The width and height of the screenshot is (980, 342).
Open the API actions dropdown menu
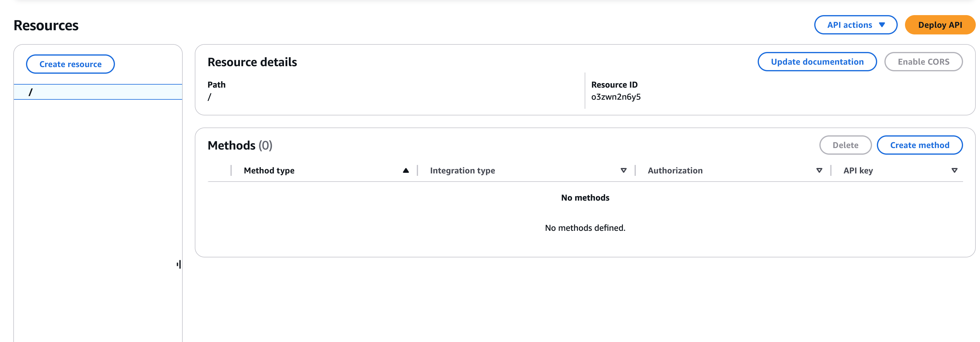855,25
